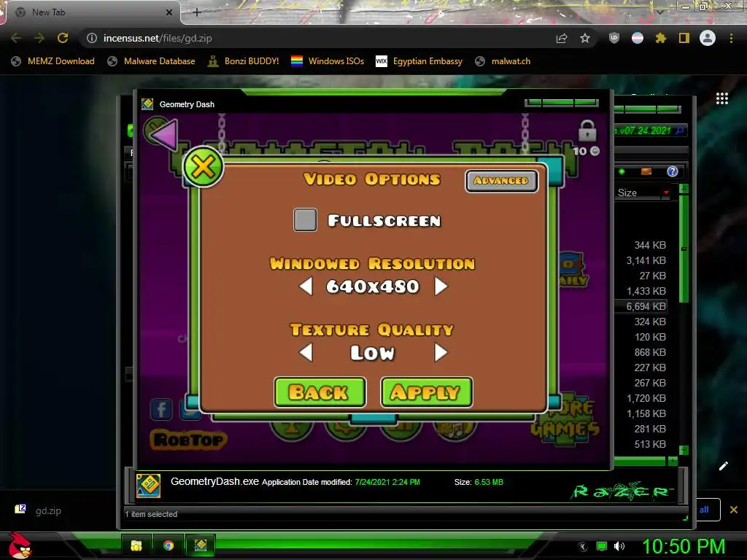The image size is (747, 560).
Task: Select the 6,694 KB file row
Action: pos(641,306)
